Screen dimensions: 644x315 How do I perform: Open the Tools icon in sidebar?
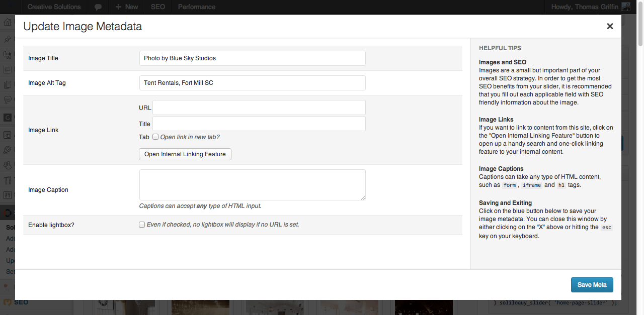[x=8, y=180]
